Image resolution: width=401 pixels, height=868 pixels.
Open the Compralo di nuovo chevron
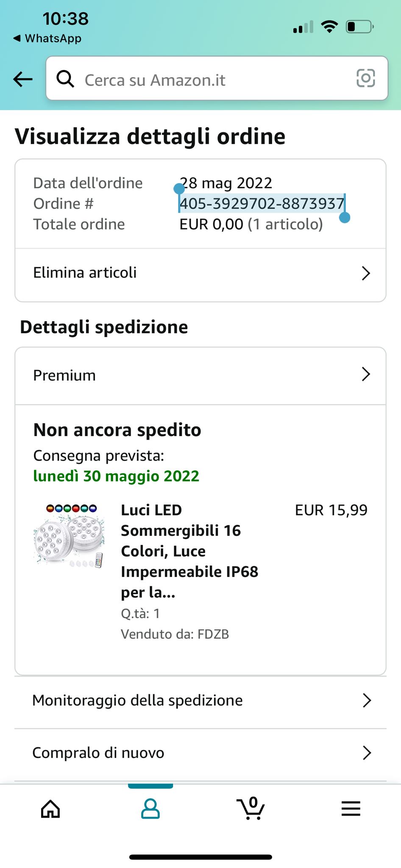click(x=367, y=753)
